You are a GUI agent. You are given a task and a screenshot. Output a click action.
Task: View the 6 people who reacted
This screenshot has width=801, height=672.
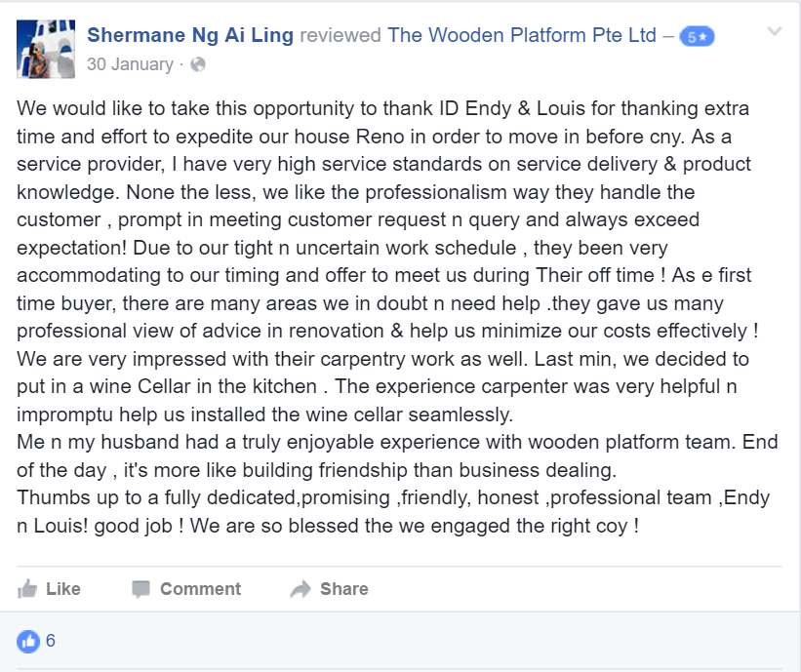[x=47, y=642]
